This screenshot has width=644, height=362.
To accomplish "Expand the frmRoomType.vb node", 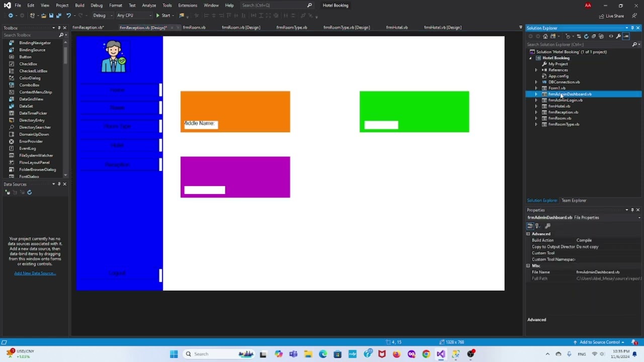I will click(x=536, y=124).
